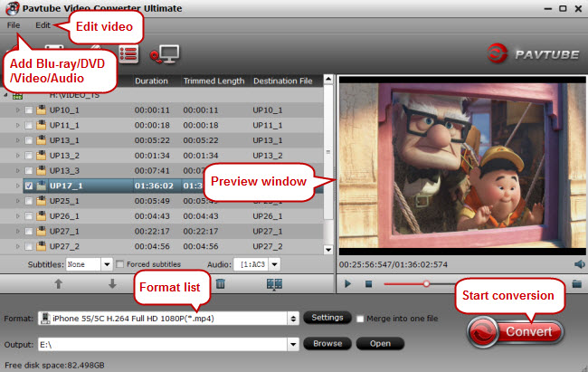
Task: Click the folder icon of UP26_1
Action: tap(41, 215)
